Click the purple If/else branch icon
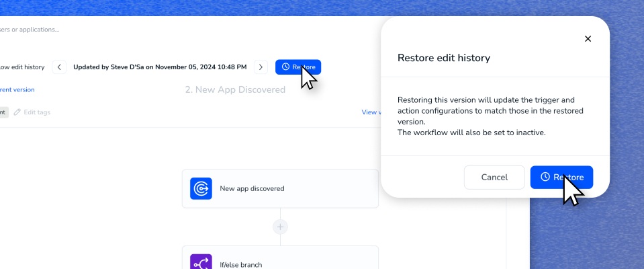Viewport: 644px width, 269px height. 201,262
